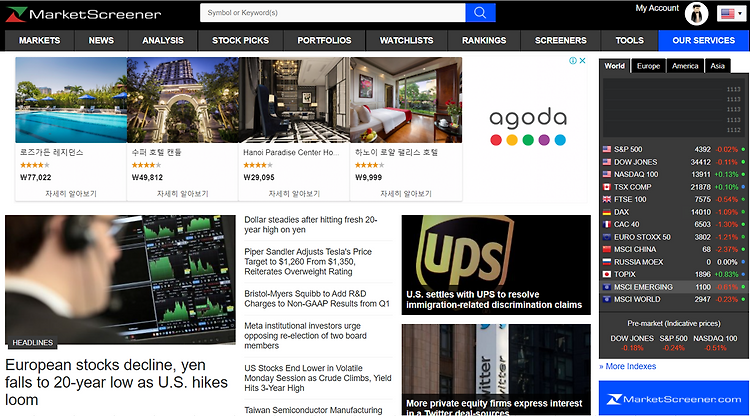Image resolution: width=750 pixels, height=416 pixels.
Task: Open the PORTFOLIOS menu
Action: coord(324,41)
